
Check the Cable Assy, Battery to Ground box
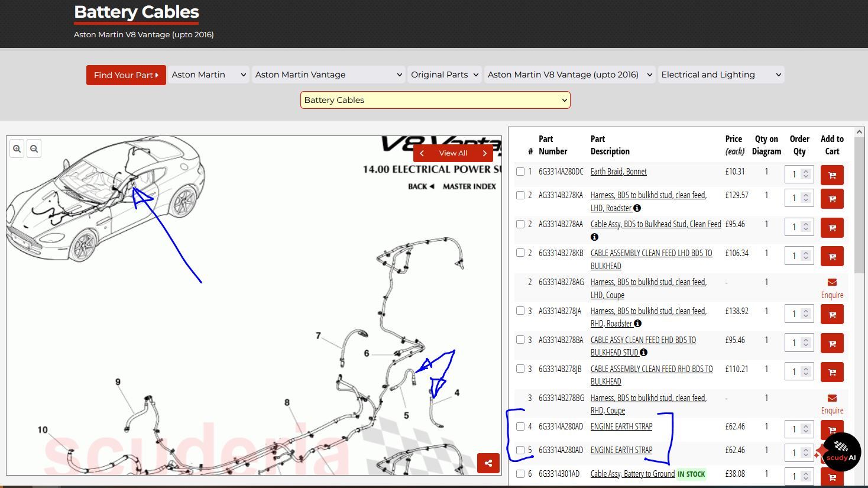click(520, 474)
